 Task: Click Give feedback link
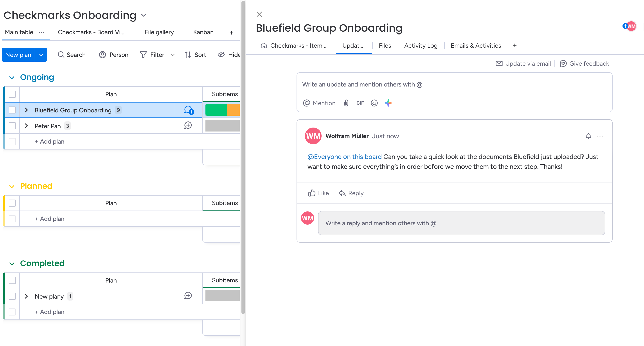tap(584, 63)
